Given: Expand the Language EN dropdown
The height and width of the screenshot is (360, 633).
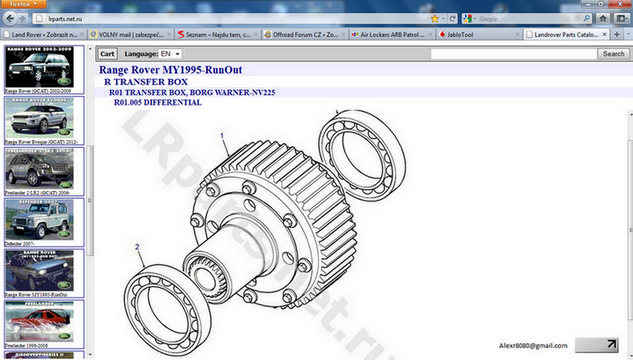Looking at the screenshot, I should 170,54.
